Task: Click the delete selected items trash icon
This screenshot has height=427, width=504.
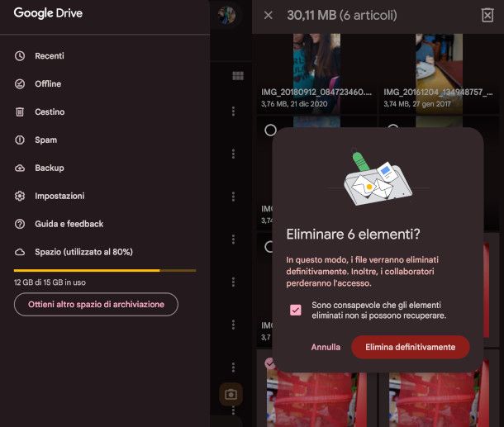Action: tap(487, 15)
